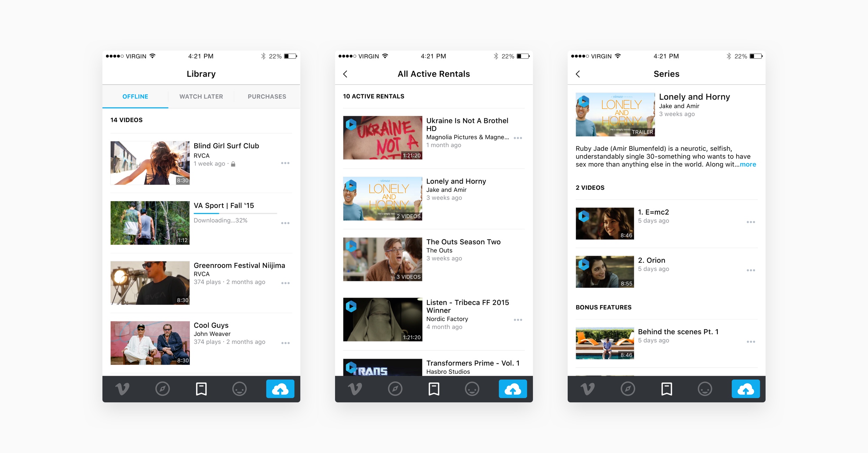
Task: Tap compass explore icon in Series screen
Action: (628, 389)
